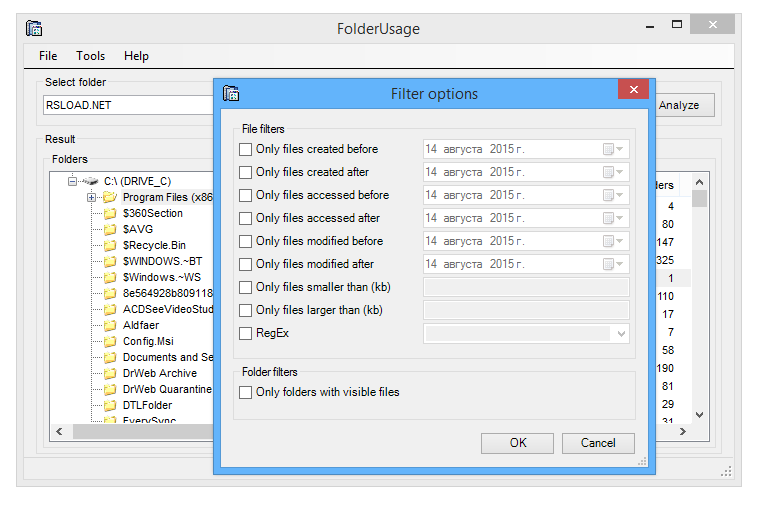Image resolution: width=767 pixels, height=510 pixels.
Task: Click the horizontal scrollbar right arrow
Action: [x=683, y=431]
